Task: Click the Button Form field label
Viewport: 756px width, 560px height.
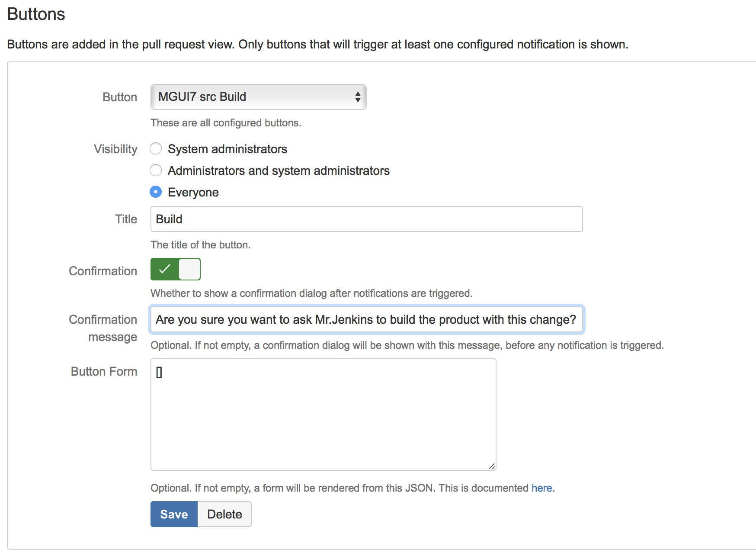Action: pyautogui.click(x=104, y=371)
